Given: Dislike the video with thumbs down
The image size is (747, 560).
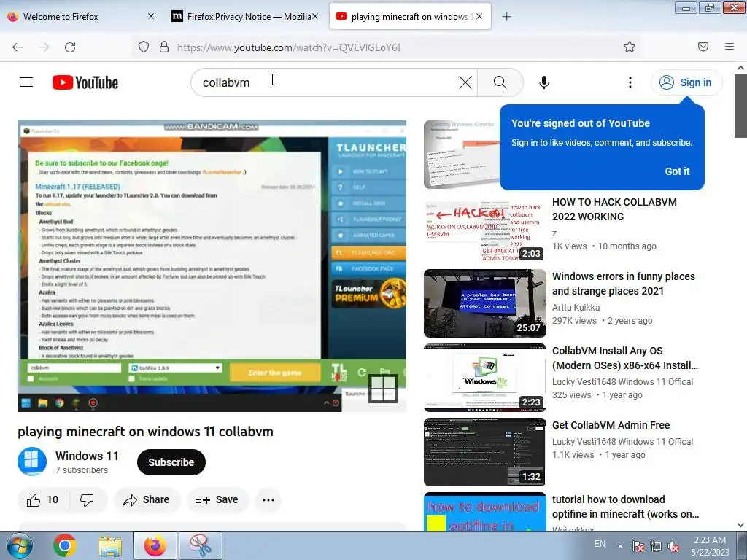Looking at the screenshot, I should point(88,500).
